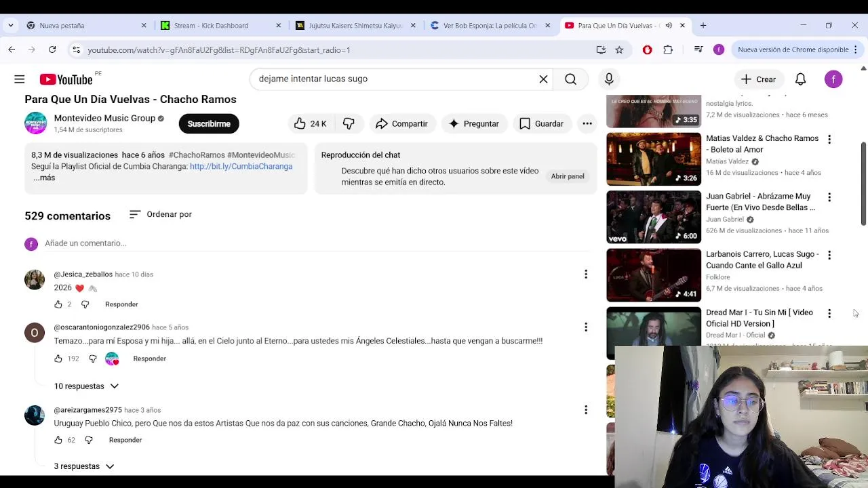The height and width of the screenshot is (488, 868).
Task: Close the Kick Dashboard tab
Action: (278, 26)
